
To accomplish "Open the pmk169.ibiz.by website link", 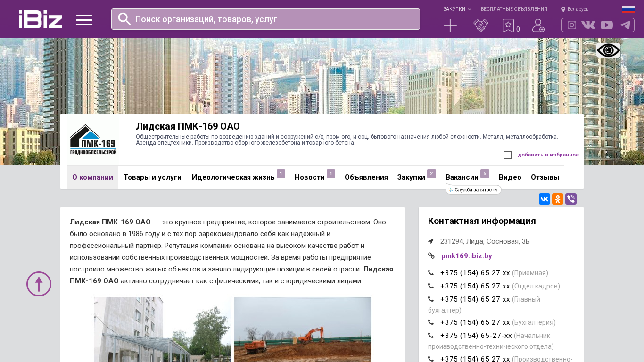I will coord(467,256).
